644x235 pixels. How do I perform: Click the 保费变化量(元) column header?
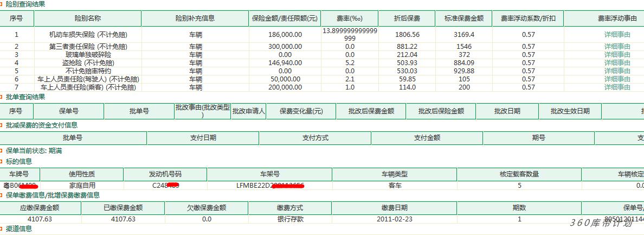(x=301, y=111)
